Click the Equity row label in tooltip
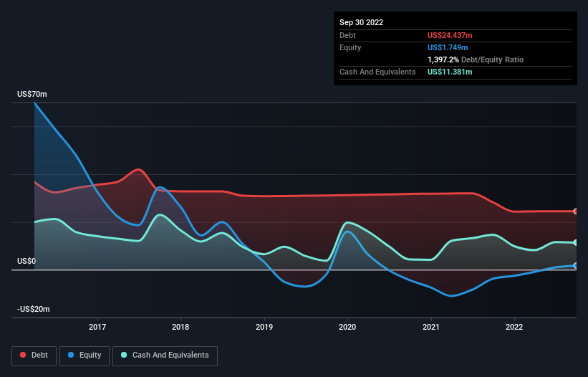Image resolution: width=588 pixels, height=377 pixels. (350, 47)
